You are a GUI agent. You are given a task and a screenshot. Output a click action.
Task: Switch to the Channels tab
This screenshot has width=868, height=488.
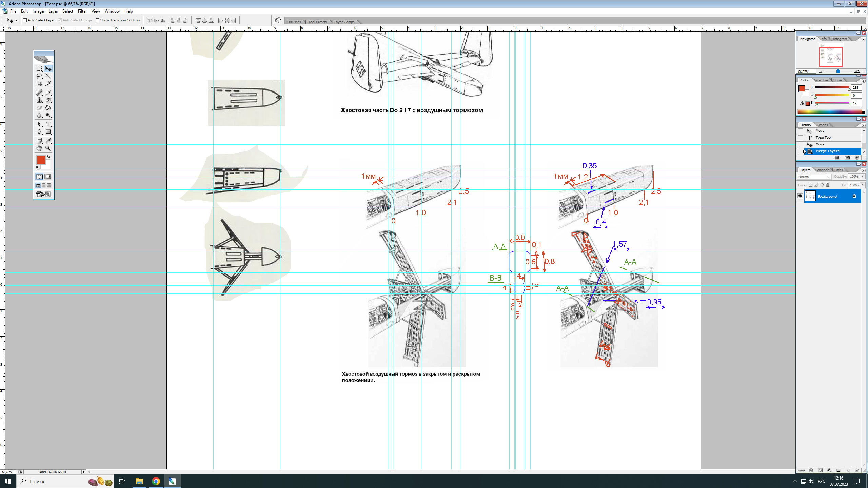pyautogui.click(x=822, y=170)
